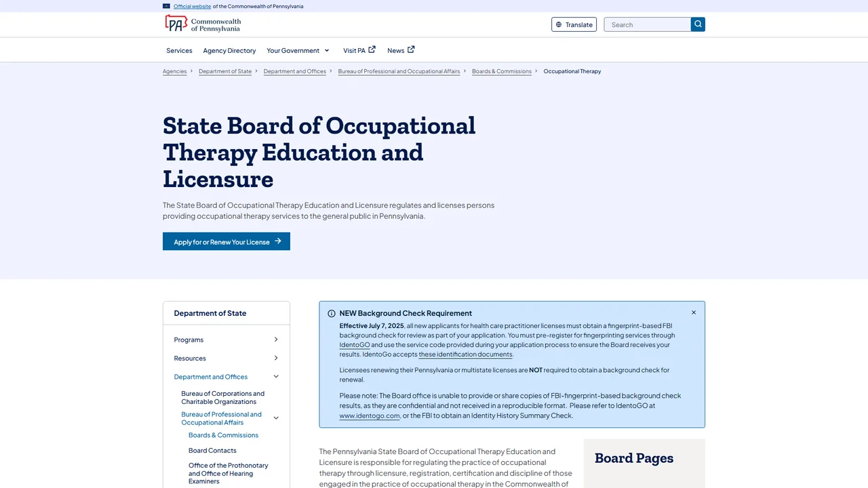Open the Translate button
Screen dimensions: 868x488
[x=574, y=24]
